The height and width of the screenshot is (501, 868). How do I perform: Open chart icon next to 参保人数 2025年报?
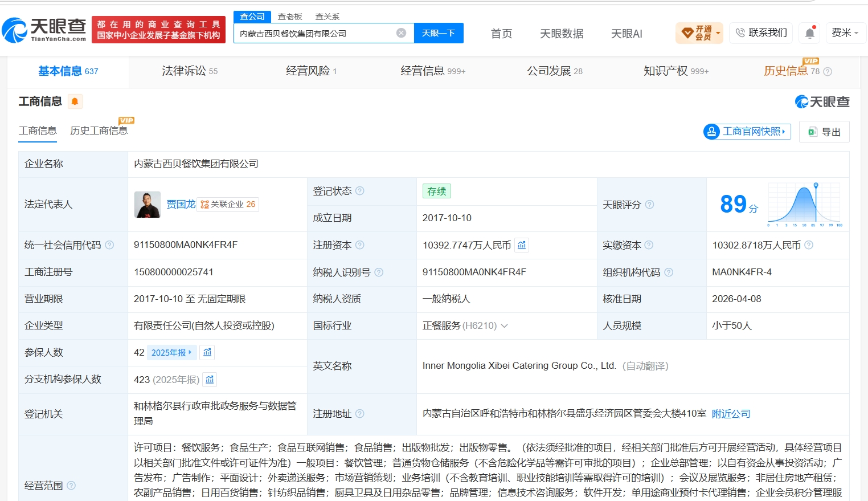(207, 352)
